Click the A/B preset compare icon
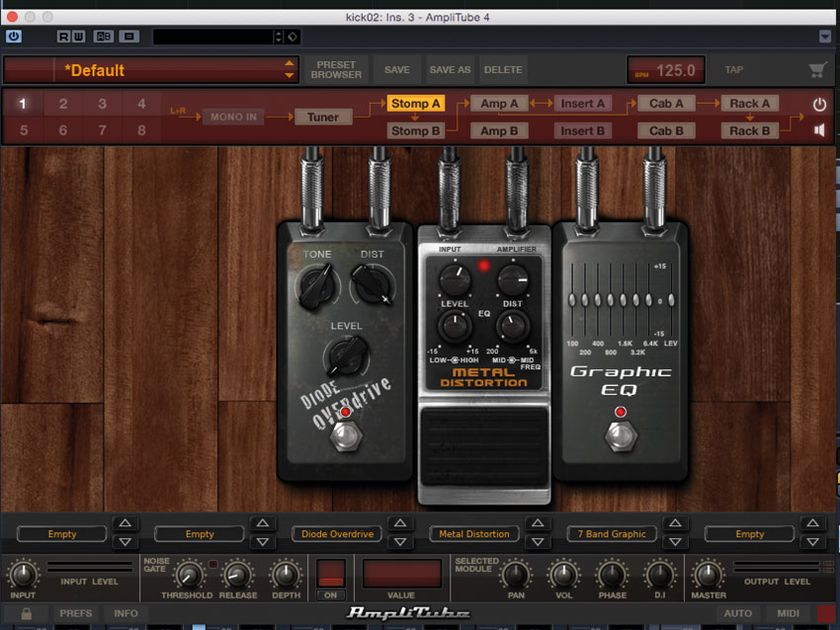Screen dimensions: 840x630 [x=104, y=36]
